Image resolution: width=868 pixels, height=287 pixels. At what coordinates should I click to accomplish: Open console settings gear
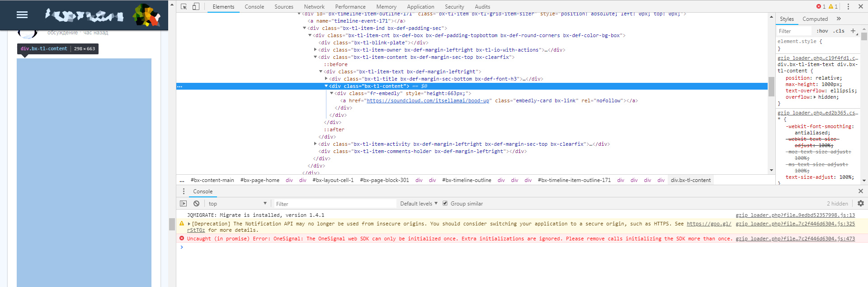(860, 204)
